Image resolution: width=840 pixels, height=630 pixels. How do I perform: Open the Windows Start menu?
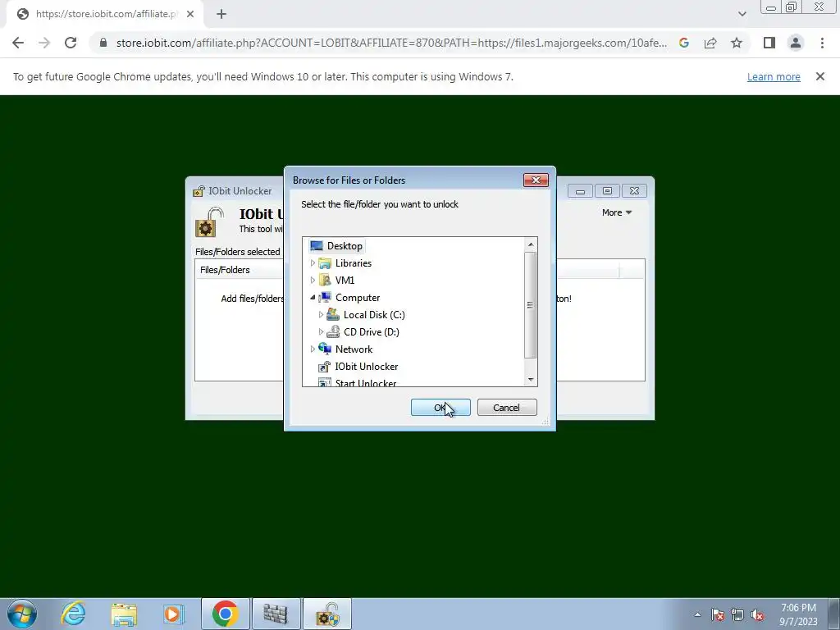click(22, 614)
